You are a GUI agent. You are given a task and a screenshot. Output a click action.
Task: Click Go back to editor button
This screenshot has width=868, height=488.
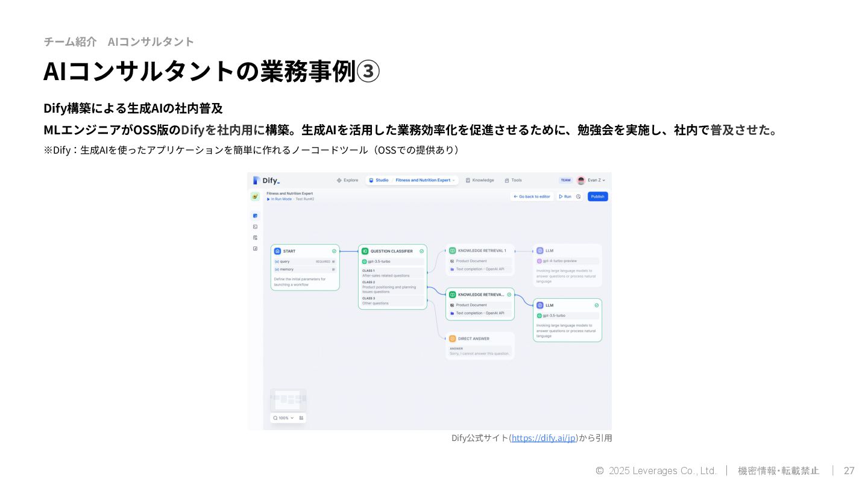tap(532, 196)
